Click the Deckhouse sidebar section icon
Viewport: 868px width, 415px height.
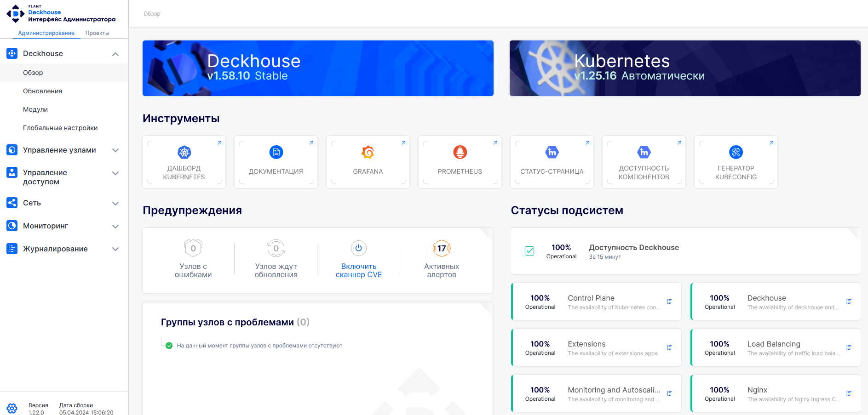click(12, 53)
